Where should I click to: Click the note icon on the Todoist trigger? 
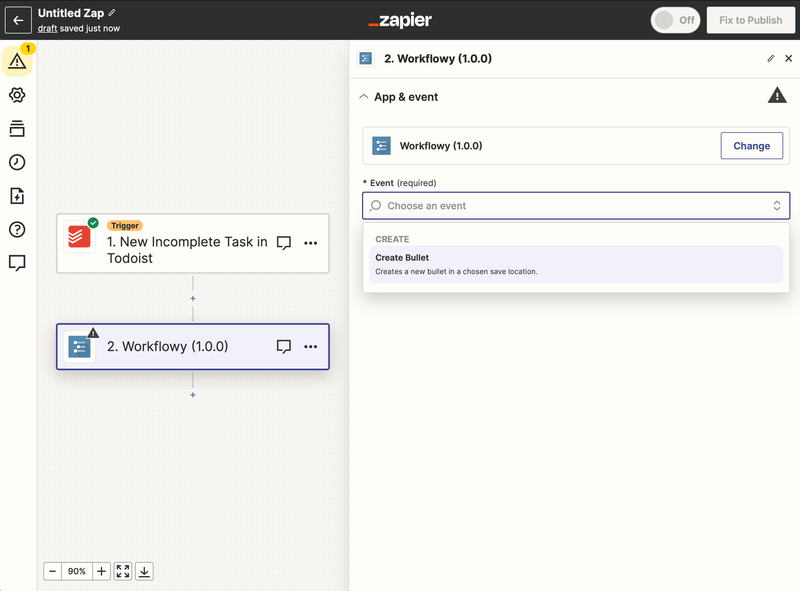(x=284, y=243)
